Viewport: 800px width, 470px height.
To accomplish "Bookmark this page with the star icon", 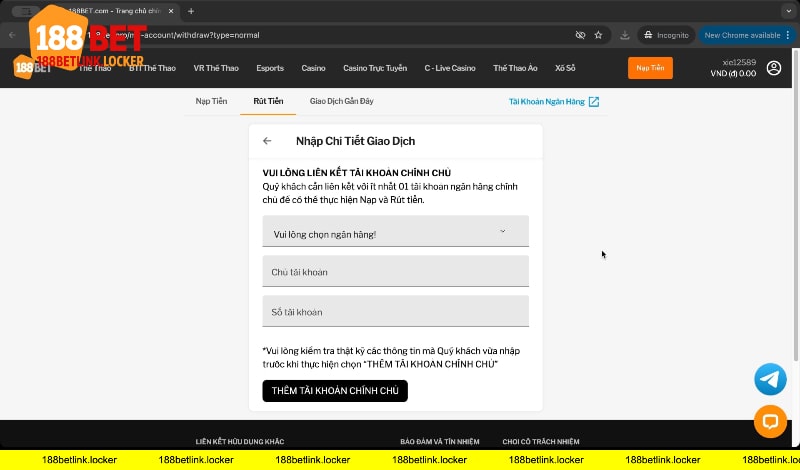I will [x=598, y=34].
